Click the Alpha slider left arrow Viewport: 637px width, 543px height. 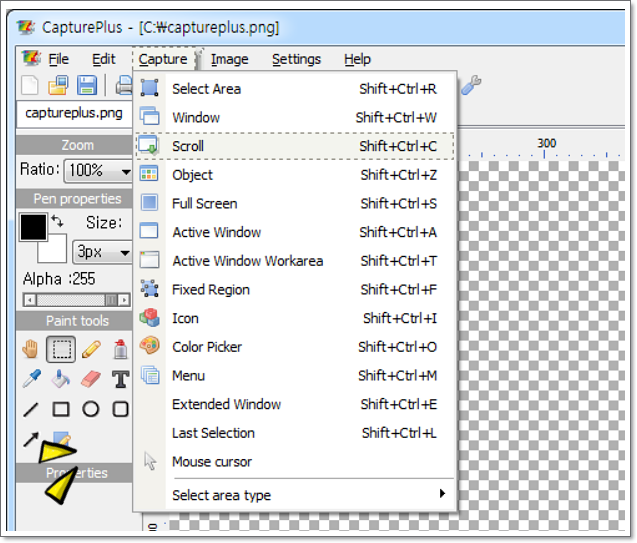click(x=29, y=300)
